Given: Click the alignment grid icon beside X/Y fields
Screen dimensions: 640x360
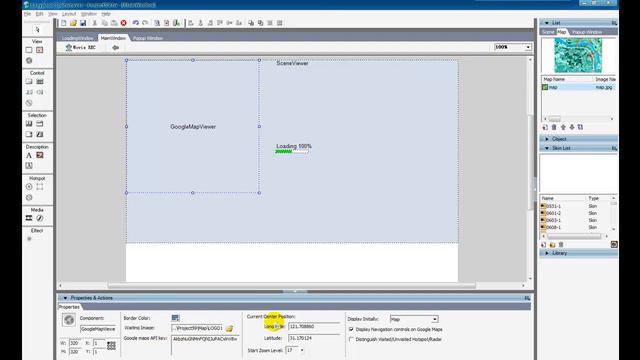Looking at the screenshot, I should pos(111,346).
